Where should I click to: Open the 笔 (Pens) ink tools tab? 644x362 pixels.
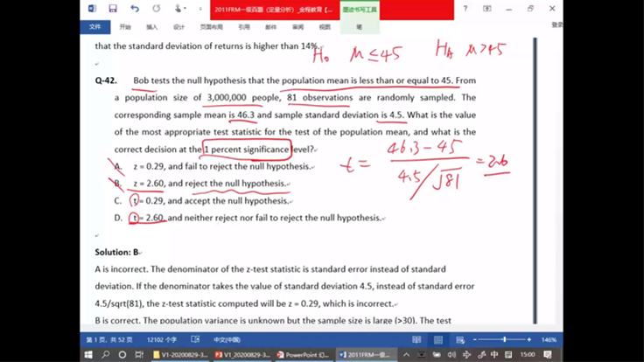359,27
